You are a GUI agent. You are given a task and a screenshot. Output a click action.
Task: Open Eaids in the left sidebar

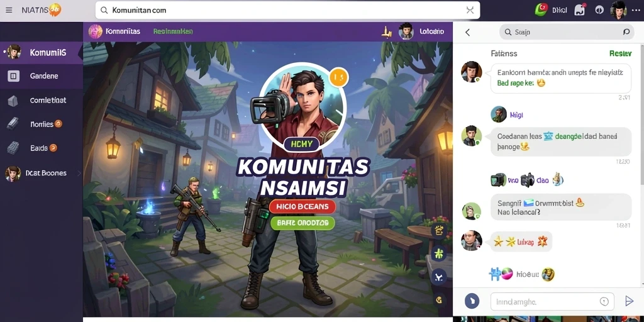42,148
